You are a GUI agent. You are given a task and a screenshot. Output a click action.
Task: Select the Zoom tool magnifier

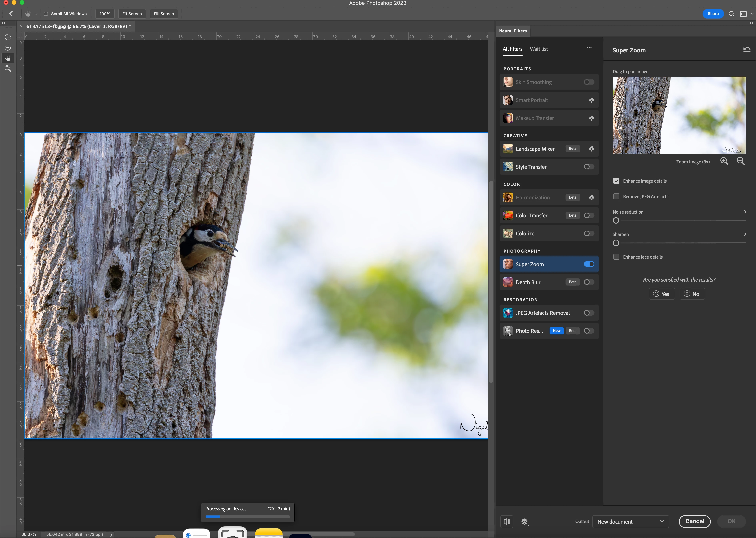click(x=8, y=69)
